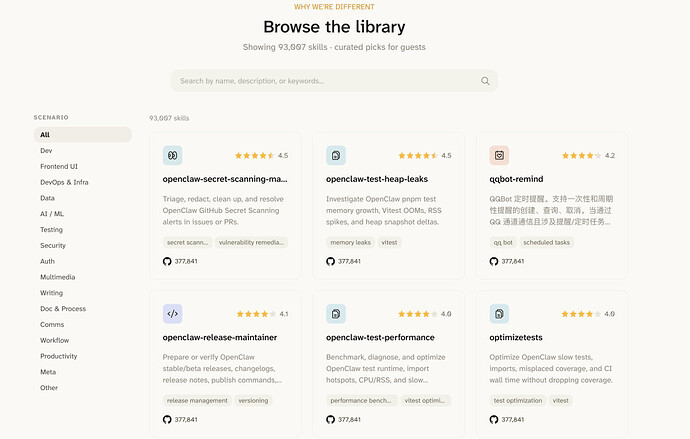Screen dimensions: 690x439
Task: Click the search magnifier icon
Action: coord(485,81)
